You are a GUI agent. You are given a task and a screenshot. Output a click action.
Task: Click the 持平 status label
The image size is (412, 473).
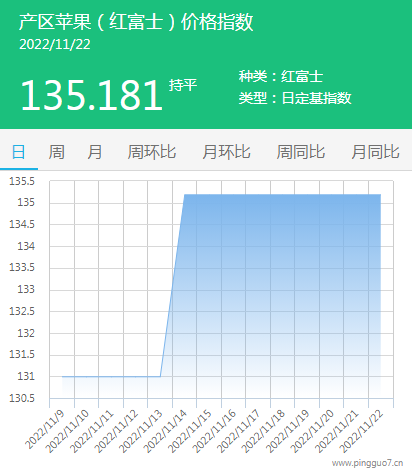[183, 85]
